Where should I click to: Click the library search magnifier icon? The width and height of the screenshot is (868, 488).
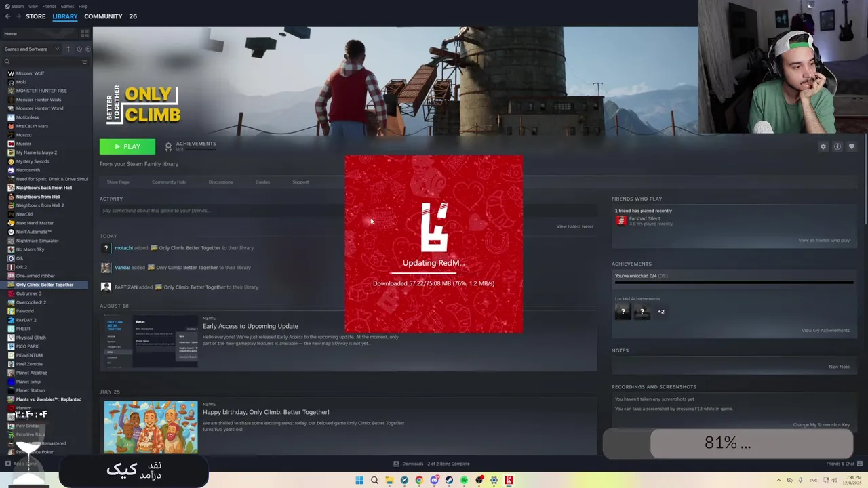(7, 62)
